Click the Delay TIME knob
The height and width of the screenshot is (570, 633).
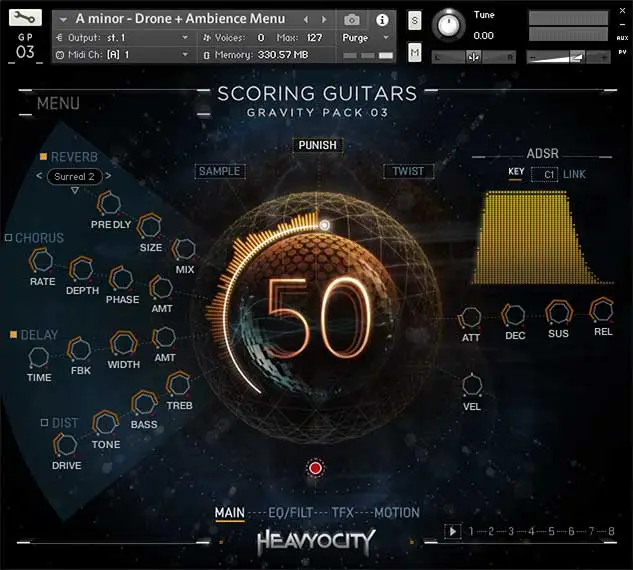click(x=39, y=357)
